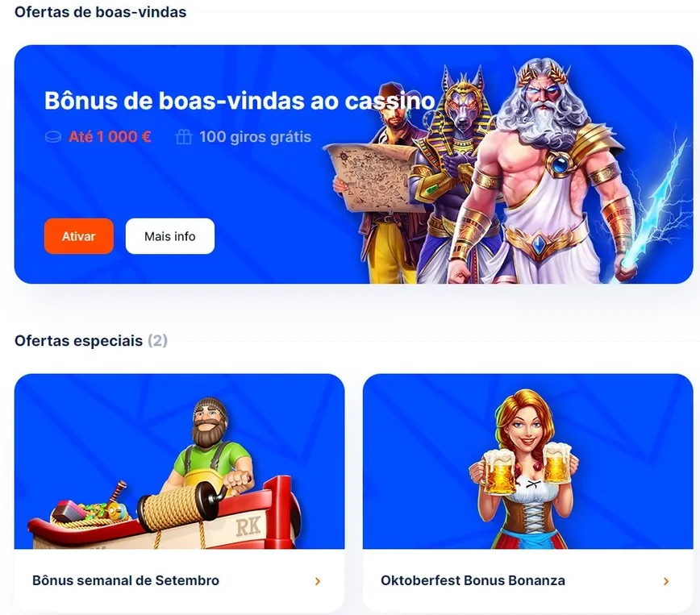The image size is (700, 615).
Task: Select the Ofertas de boas-vindas section heading
Action: [101, 12]
